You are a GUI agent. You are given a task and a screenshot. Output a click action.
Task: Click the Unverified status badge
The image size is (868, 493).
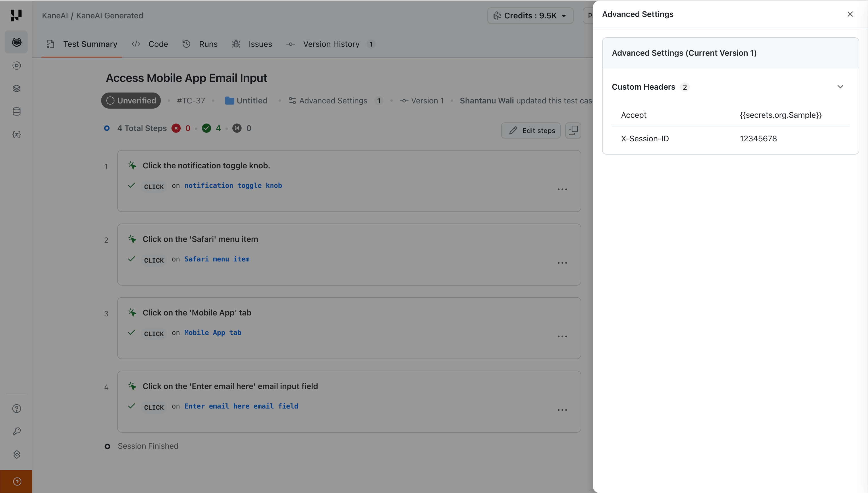pyautogui.click(x=131, y=101)
